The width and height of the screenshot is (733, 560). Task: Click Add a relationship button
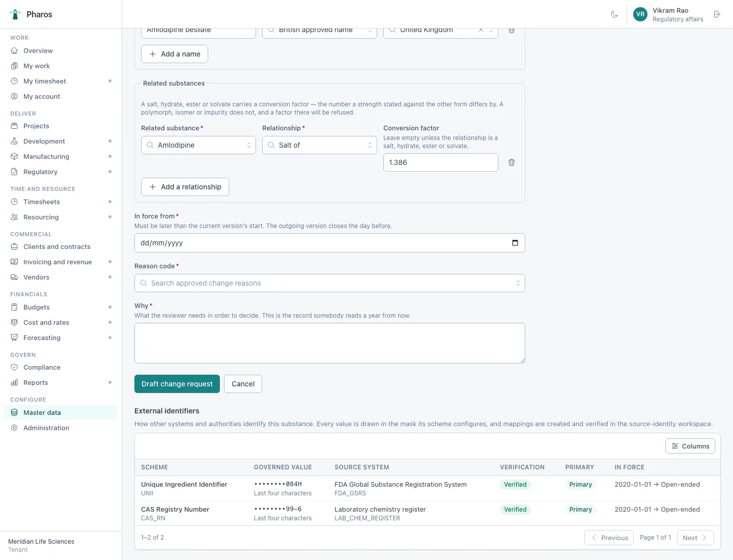(x=185, y=187)
